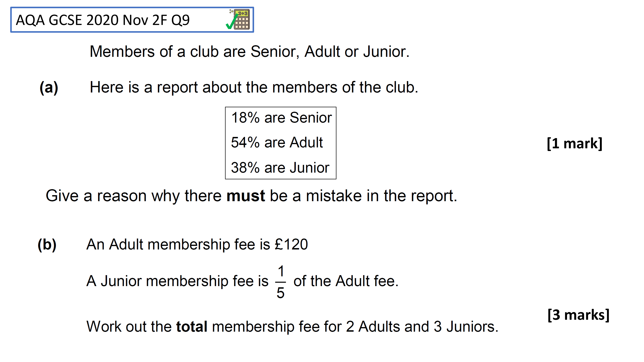Screen dimensions: 644x362
Task: Click the bold word 'must'
Action: [x=246, y=196]
